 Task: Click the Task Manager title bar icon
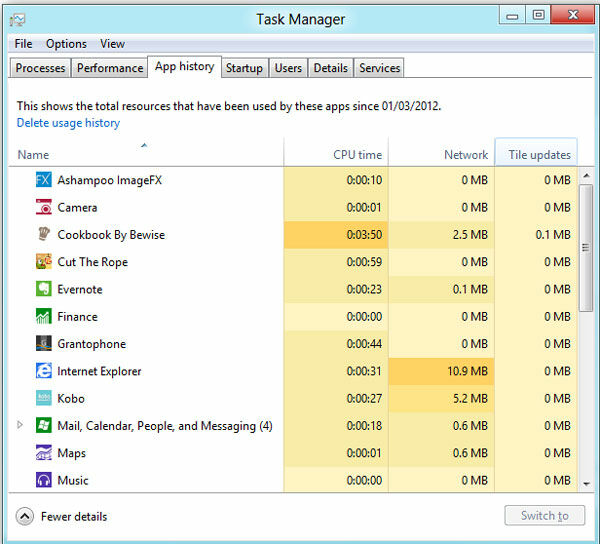tap(17, 20)
